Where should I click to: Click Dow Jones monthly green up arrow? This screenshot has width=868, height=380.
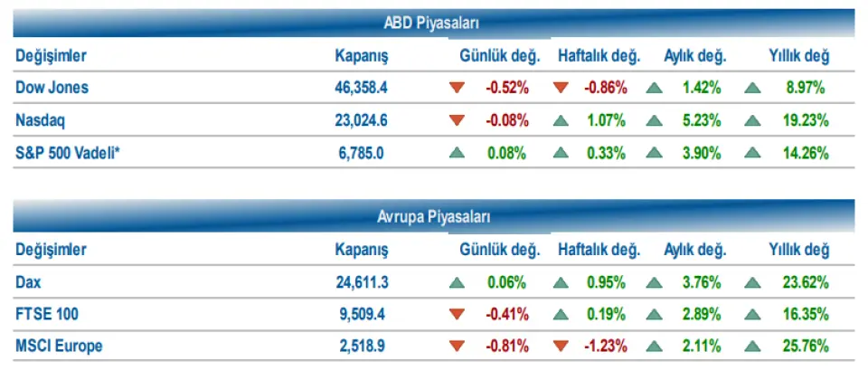point(653,89)
